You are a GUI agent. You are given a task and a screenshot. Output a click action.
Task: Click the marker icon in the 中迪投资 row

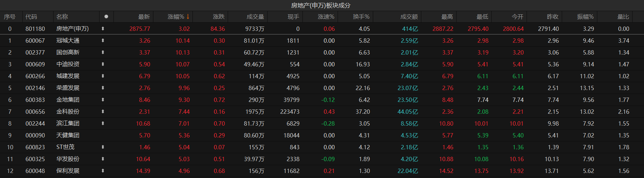[x=103, y=64]
